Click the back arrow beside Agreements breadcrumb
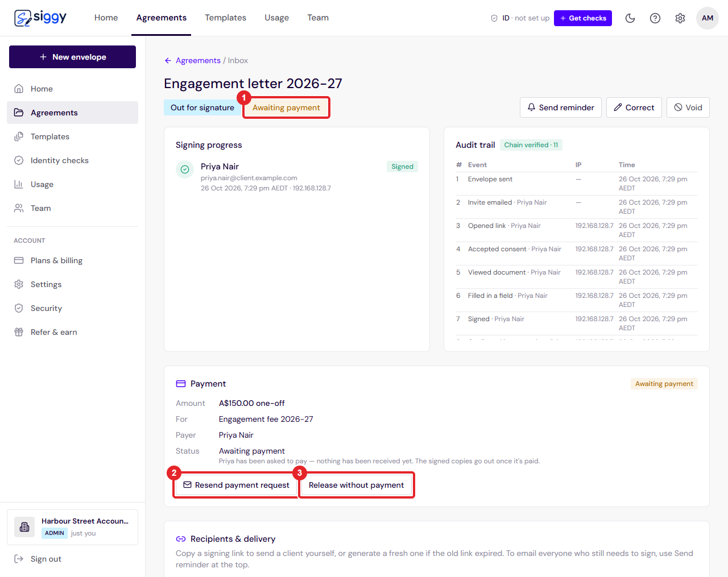The height and width of the screenshot is (577, 728). [x=168, y=61]
